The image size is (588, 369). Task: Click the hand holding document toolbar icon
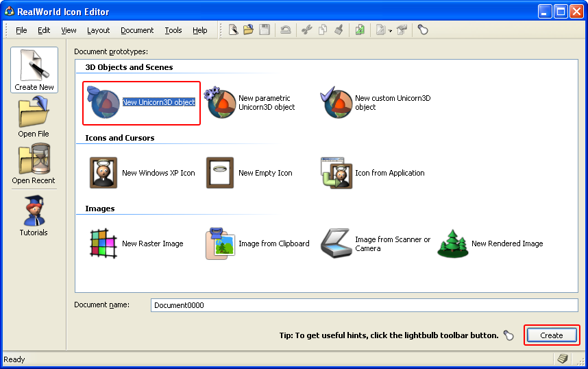click(402, 29)
